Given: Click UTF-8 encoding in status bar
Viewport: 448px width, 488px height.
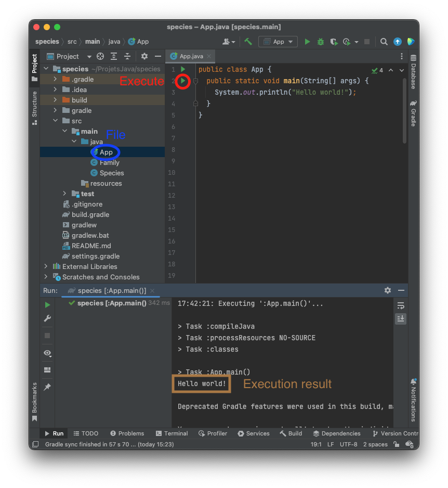Looking at the screenshot, I should pos(348,444).
